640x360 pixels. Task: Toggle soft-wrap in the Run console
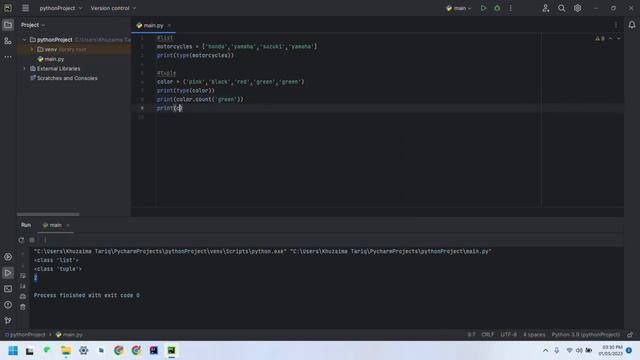coord(23,276)
